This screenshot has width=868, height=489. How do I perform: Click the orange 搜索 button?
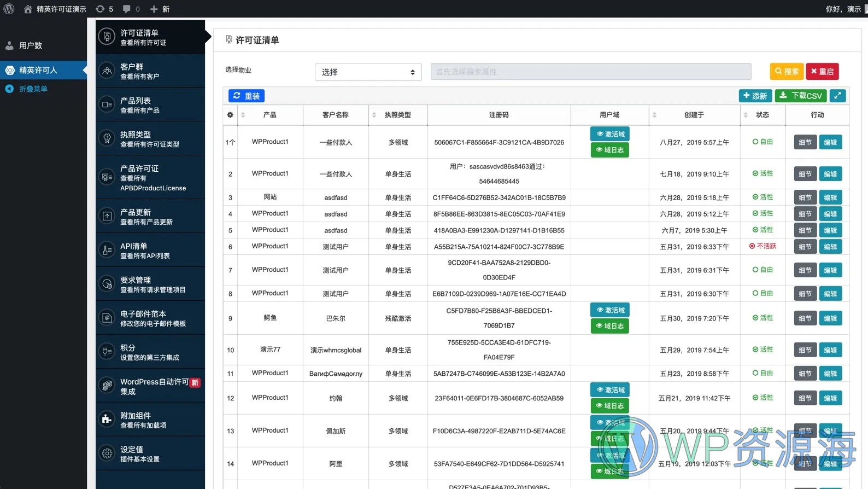point(787,72)
